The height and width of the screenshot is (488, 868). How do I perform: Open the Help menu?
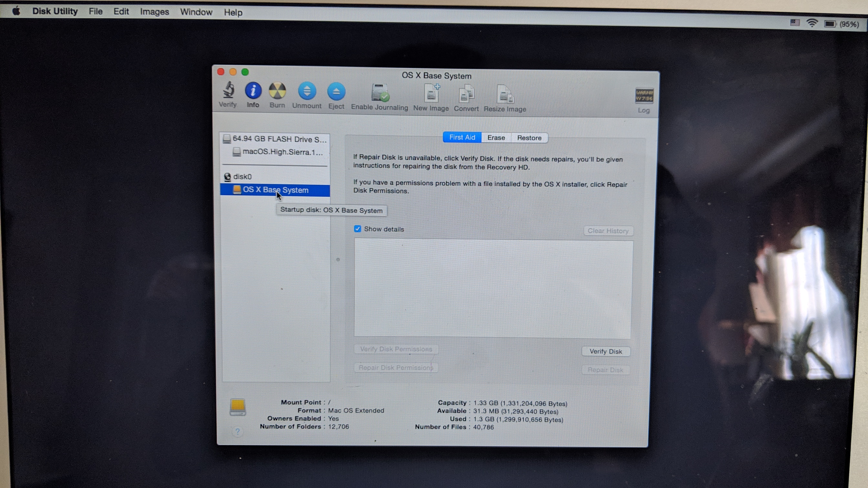[233, 13]
